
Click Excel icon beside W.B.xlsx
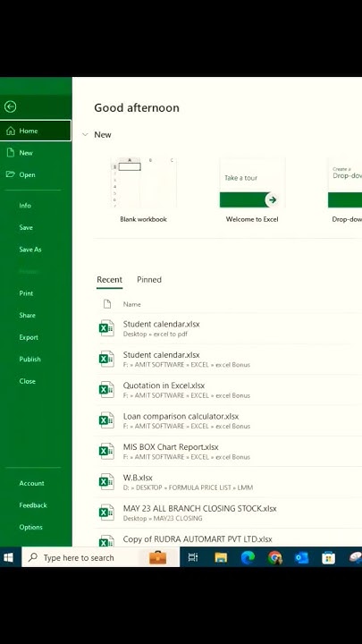click(106, 482)
